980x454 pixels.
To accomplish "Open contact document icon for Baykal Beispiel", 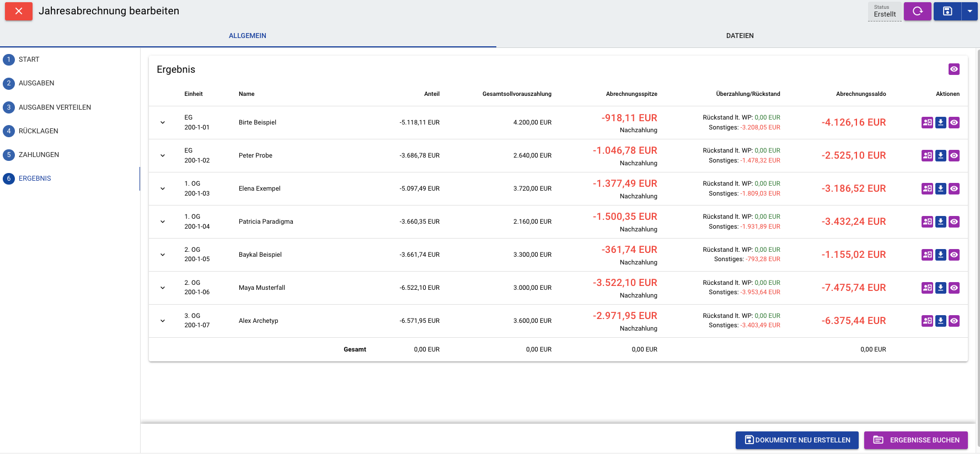I will point(928,255).
